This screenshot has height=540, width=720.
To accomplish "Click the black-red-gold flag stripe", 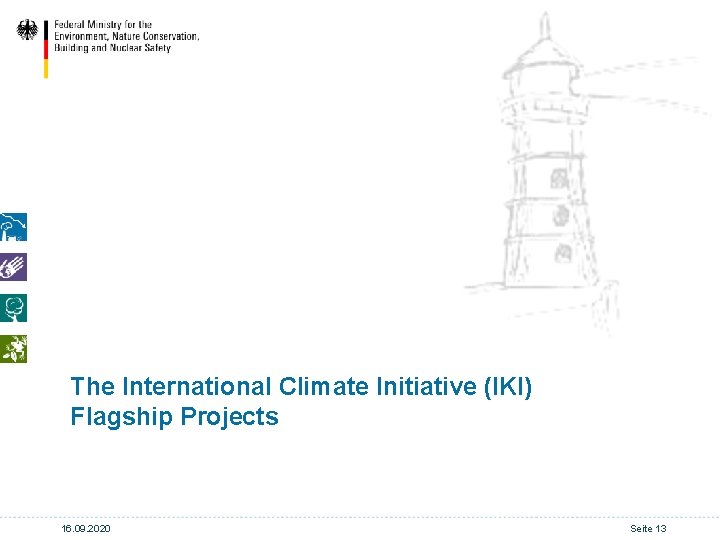I will 46,49.
